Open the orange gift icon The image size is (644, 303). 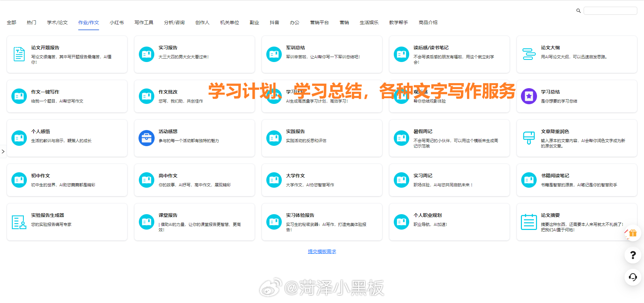click(x=633, y=233)
